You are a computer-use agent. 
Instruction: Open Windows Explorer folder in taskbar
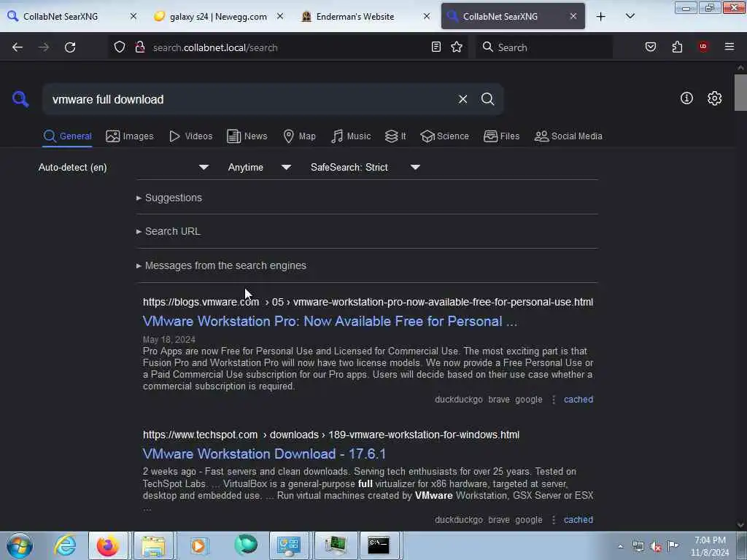click(153, 545)
